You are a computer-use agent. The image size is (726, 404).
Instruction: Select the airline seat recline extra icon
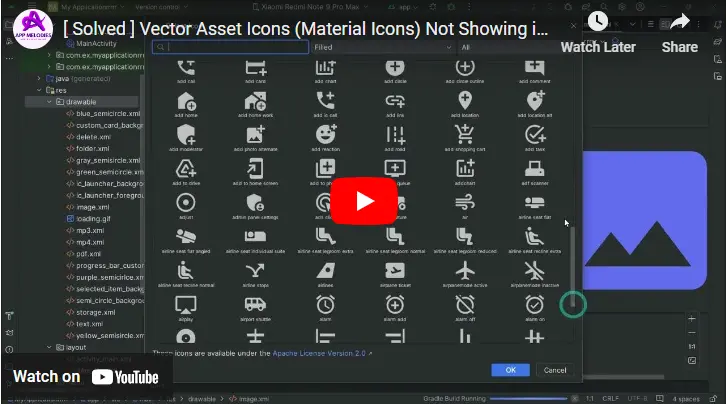pyautogui.click(x=534, y=236)
